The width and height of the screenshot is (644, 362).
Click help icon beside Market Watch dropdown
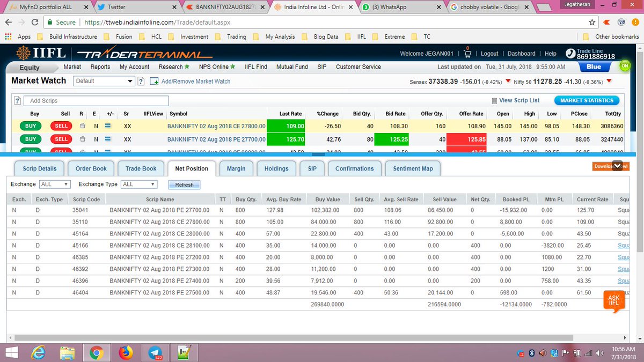point(141,82)
